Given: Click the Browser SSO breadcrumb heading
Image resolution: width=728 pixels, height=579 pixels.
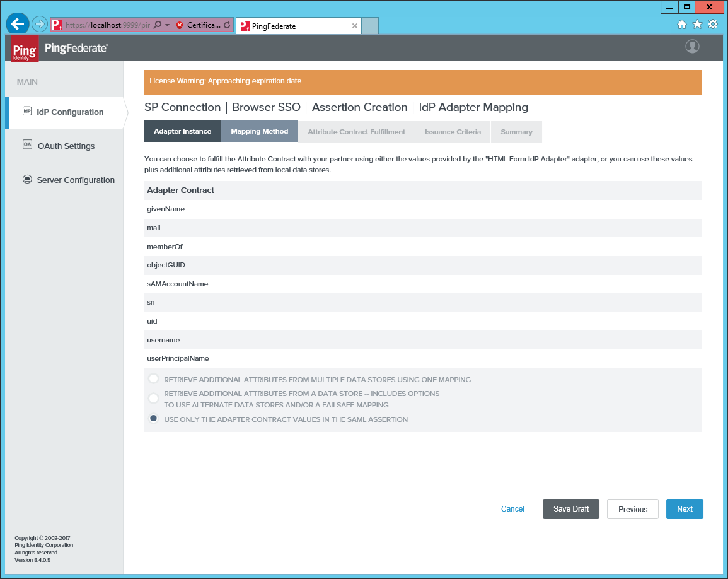Looking at the screenshot, I should pyautogui.click(x=266, y=107).
